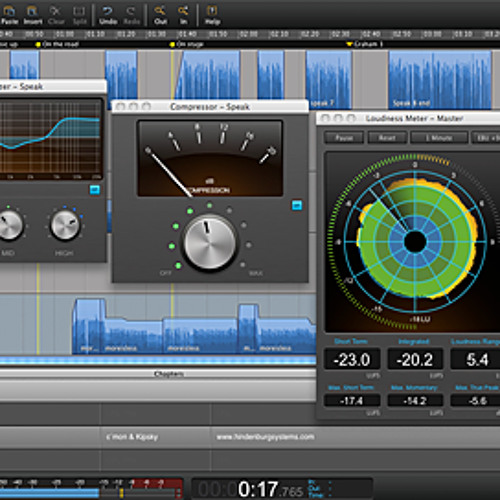Open the 1 Minute dropdown in Loudness Meter

(x=439, y=138)
